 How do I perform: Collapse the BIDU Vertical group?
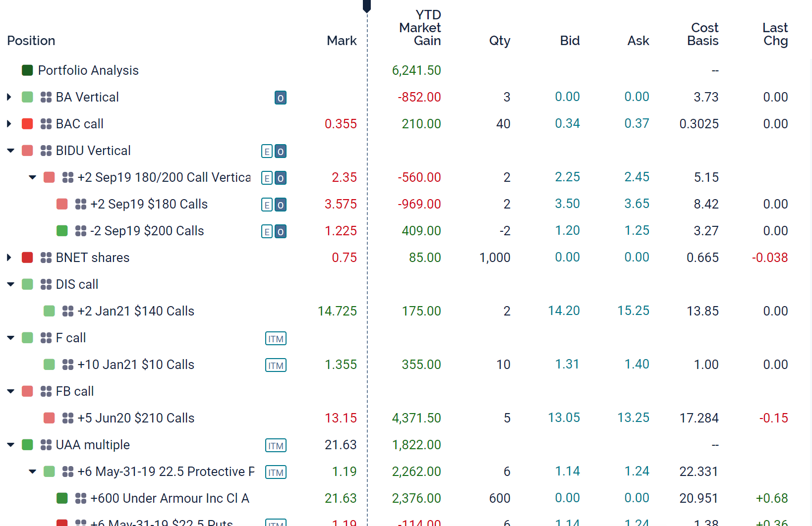[x=10, y=151]
